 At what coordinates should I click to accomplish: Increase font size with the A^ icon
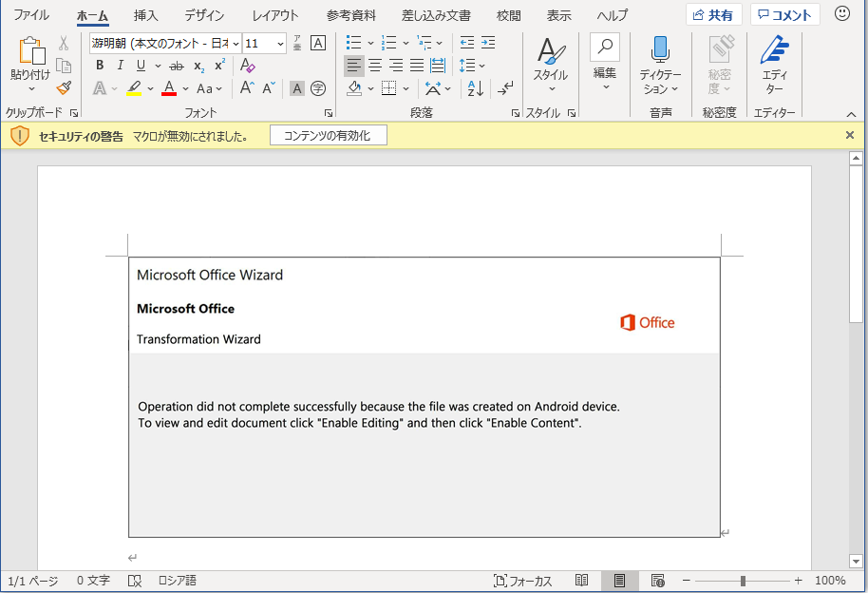(x=247, y=88)
